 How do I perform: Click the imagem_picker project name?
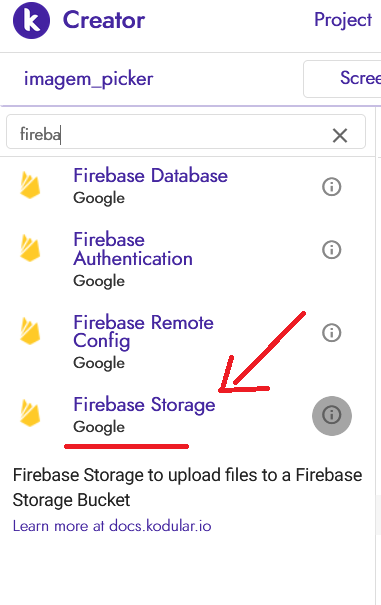pyautogui.click(x=88, y=79)
